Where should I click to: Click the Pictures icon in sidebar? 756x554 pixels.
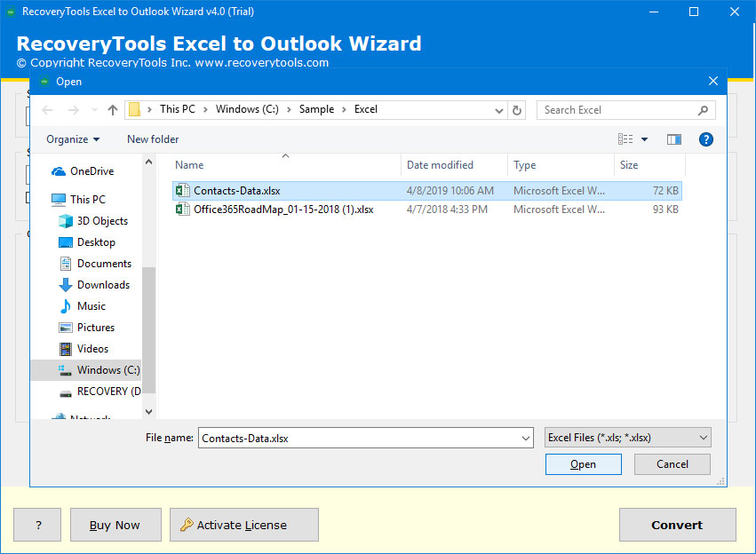(66, 328)
